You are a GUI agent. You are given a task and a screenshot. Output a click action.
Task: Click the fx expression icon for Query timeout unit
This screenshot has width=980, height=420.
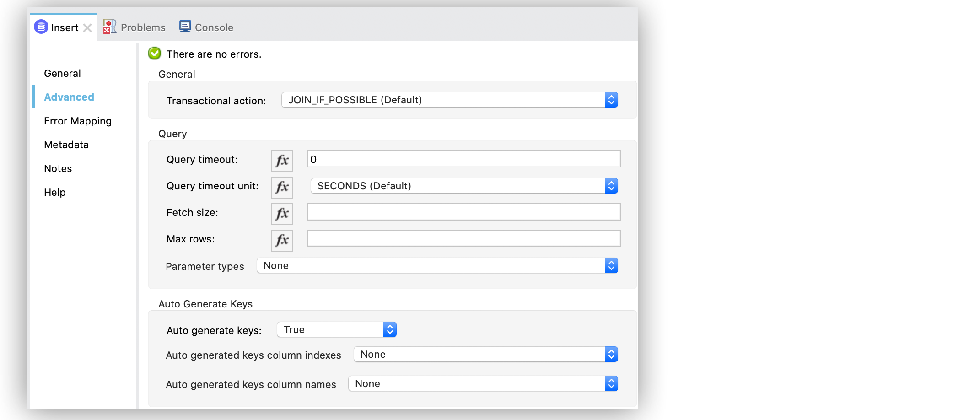click(x=281, y=187)
